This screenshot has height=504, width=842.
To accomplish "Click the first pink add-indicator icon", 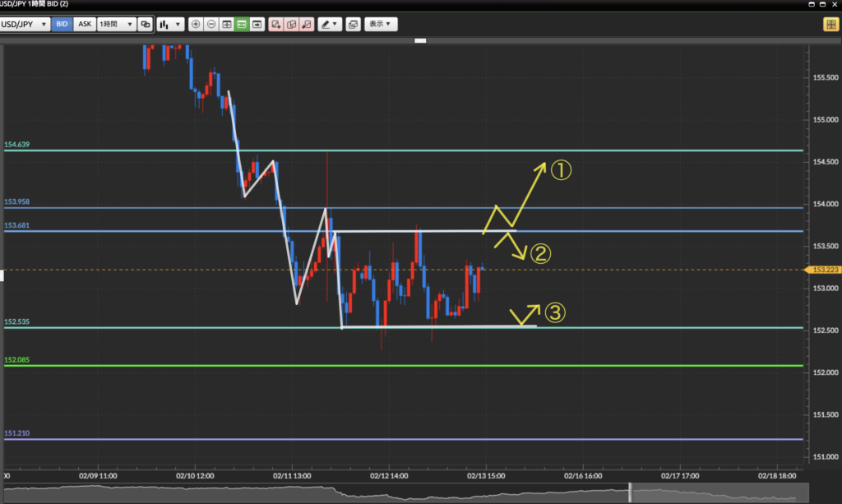I will [276, 25].
